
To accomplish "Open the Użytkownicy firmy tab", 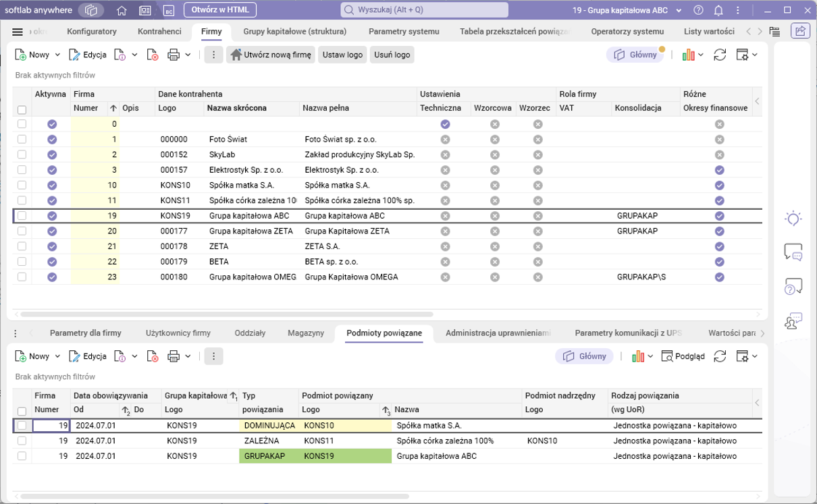I will (178, 333).
